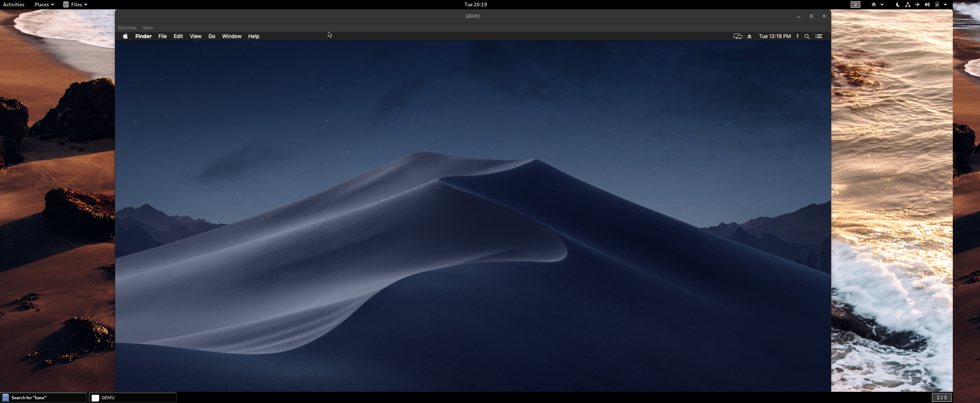
Task: Expand the Files app menu in top bar
Action: click(75, 4)
